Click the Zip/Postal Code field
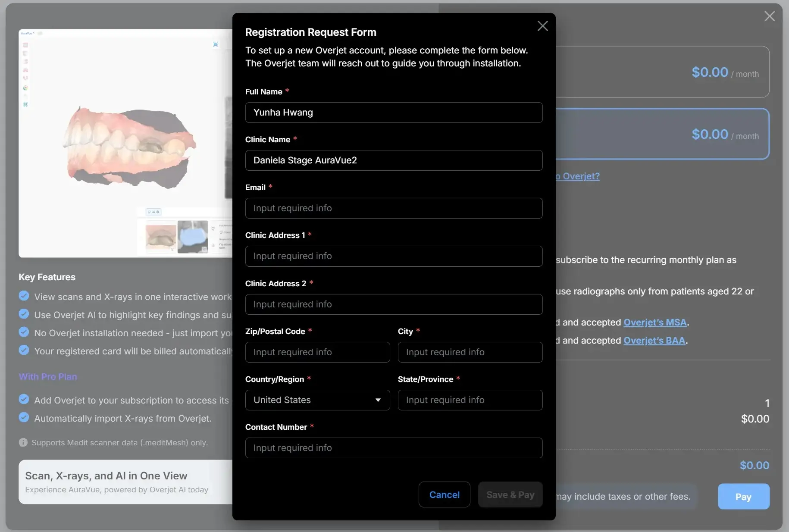Image resolution: width=789 pixels, height=532 pixels. [317, 352]
